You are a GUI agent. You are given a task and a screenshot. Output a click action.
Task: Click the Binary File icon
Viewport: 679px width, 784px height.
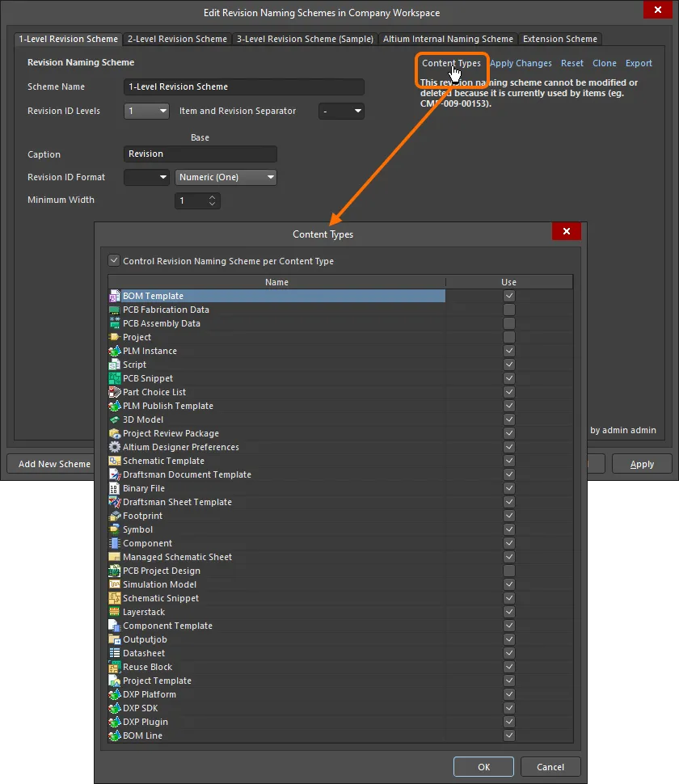pos(115,488)
